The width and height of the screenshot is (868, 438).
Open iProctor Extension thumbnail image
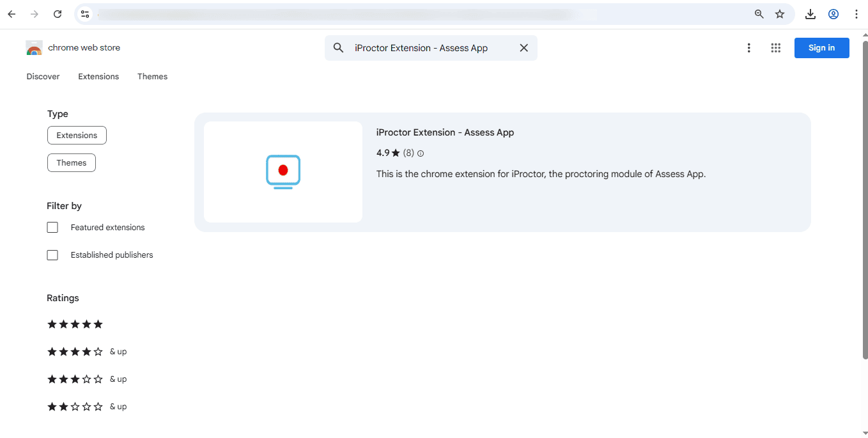283,172
